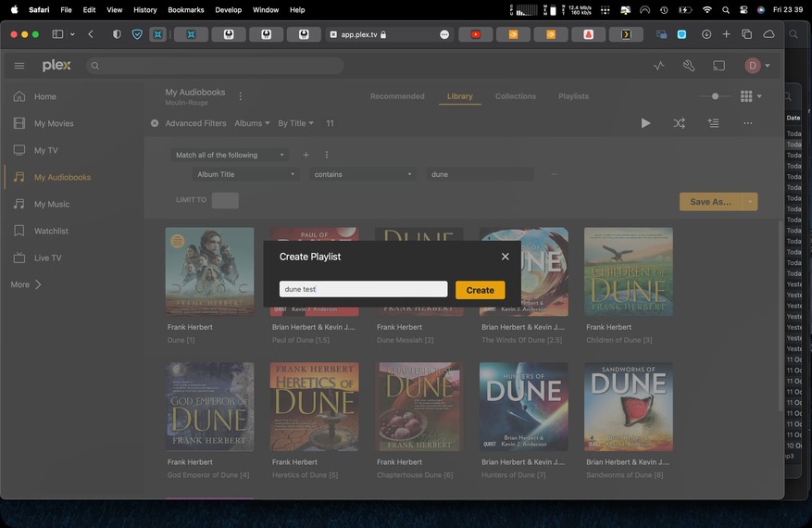This screenshot has width=812, height=528.
Task: Open the Save As dropdown arrow
Action: [x=750, y=202]
